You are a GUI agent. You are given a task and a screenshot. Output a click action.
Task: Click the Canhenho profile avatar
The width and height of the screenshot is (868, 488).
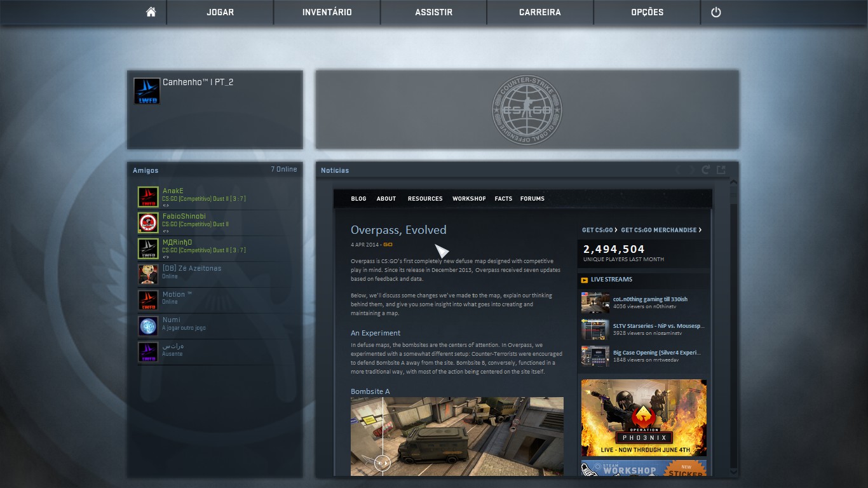click(x=147, y=91)
